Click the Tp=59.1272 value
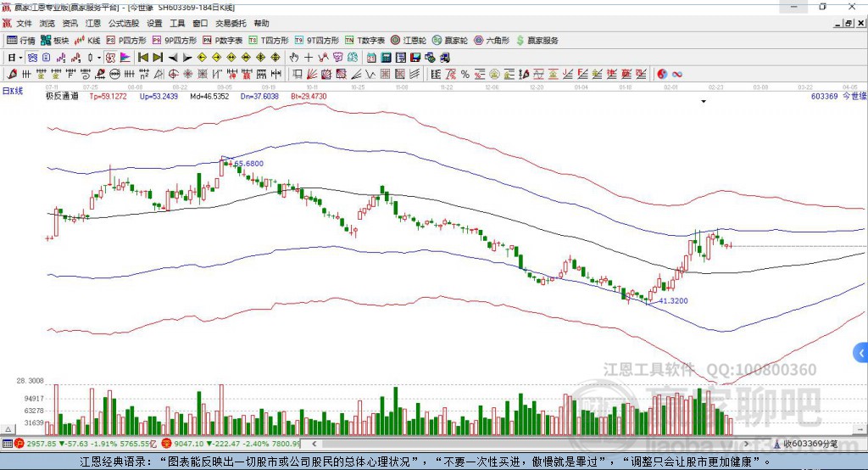Image resolution: width=868 pixels, height=470 pixels. click(108, 97)
